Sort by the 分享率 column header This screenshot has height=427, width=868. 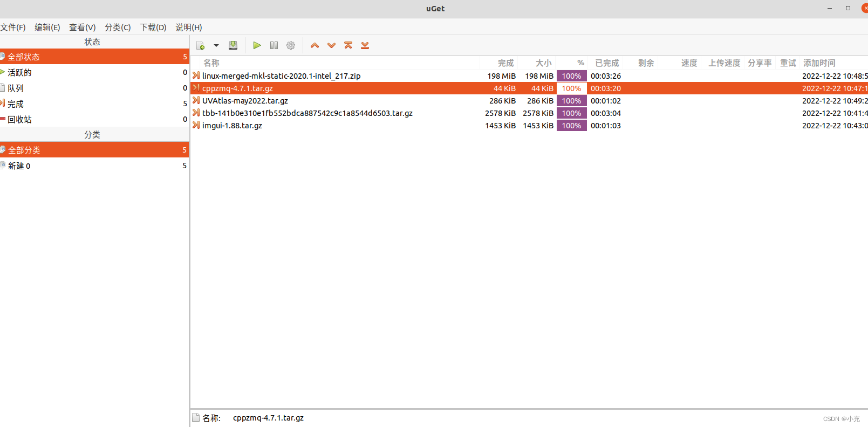760,63
